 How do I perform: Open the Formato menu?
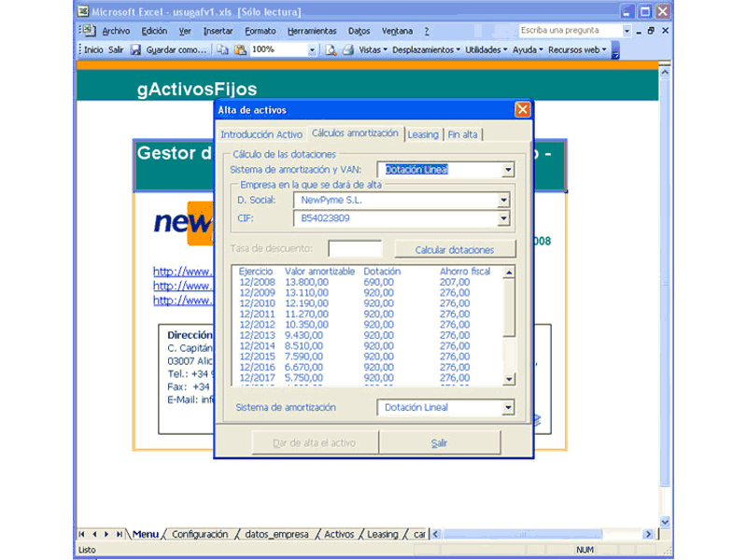261,31
